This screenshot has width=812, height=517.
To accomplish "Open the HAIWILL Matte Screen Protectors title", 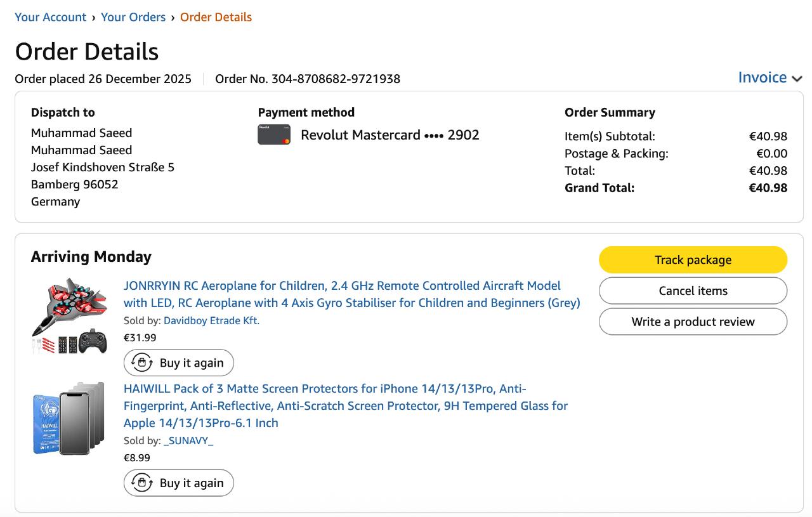I will (345, 405).
